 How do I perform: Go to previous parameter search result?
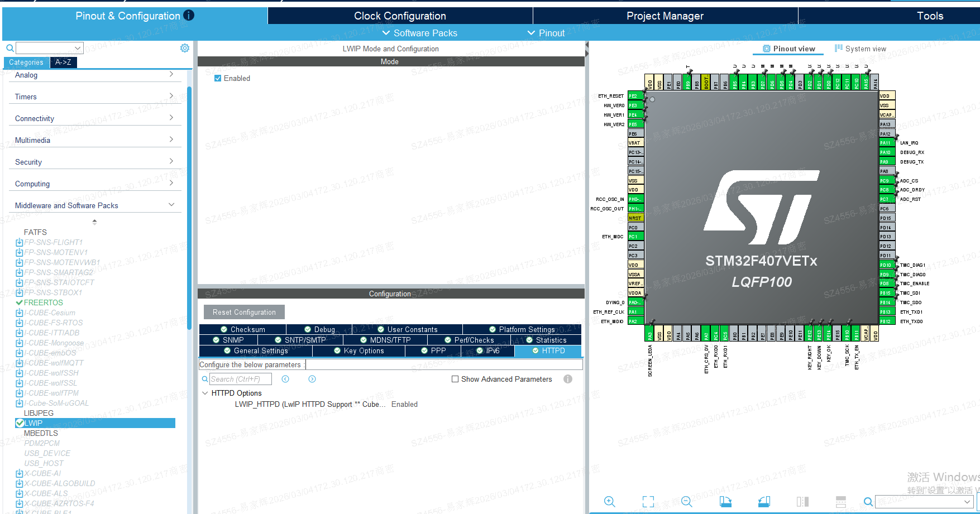[x=285, y=379]
